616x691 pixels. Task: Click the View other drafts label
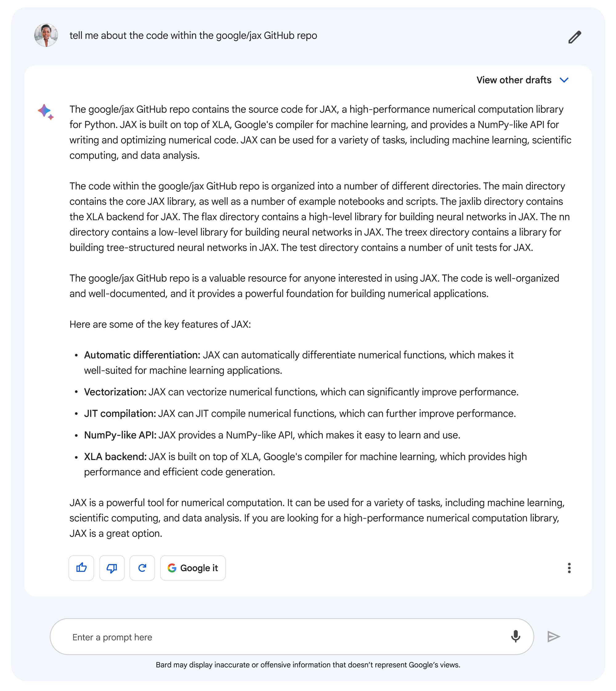click(514, 80)
